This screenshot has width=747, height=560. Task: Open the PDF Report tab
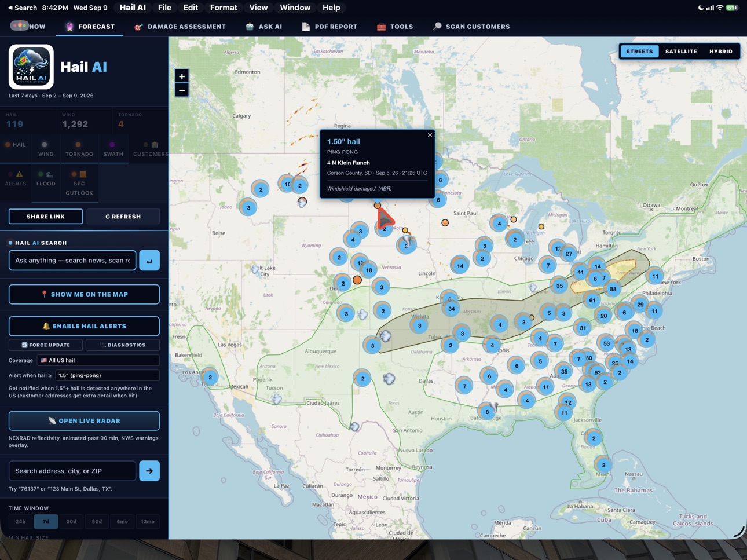coord(329,27)
